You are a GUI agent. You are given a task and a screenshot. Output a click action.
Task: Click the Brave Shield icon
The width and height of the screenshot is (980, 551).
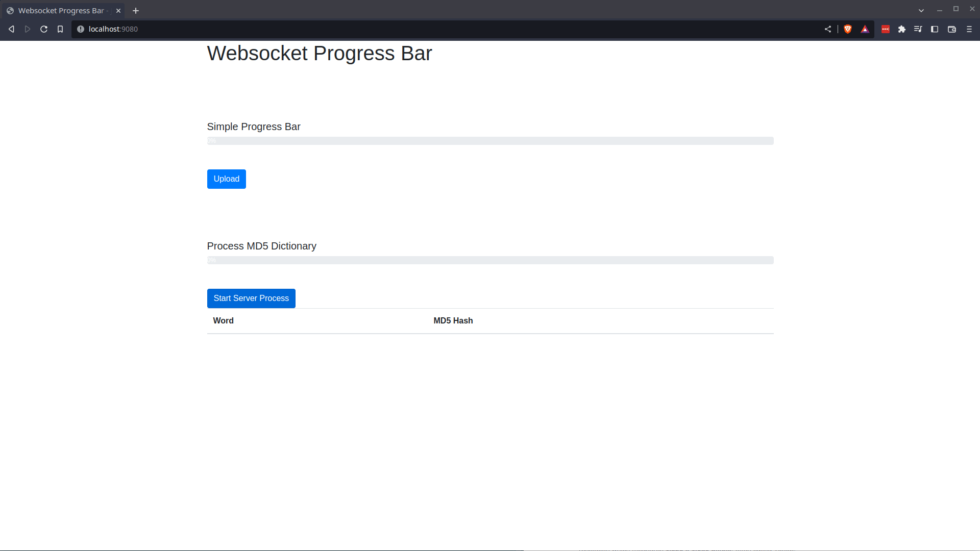point(849,29)
